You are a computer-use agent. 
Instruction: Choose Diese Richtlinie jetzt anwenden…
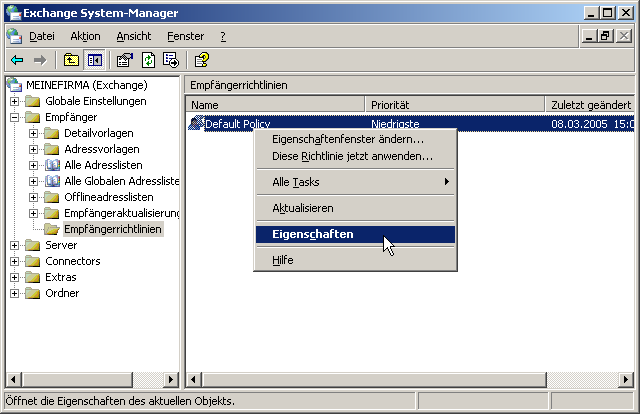tap(355, 156)
